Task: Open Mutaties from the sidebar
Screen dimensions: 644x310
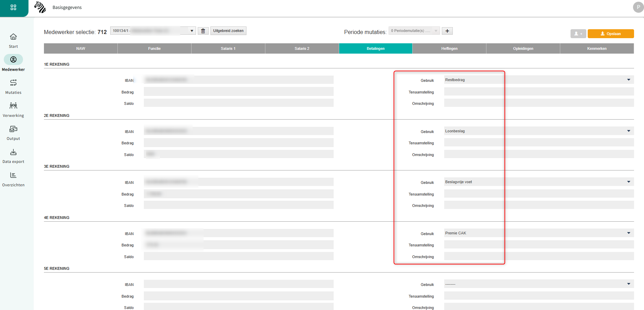Action: point(13,87)
